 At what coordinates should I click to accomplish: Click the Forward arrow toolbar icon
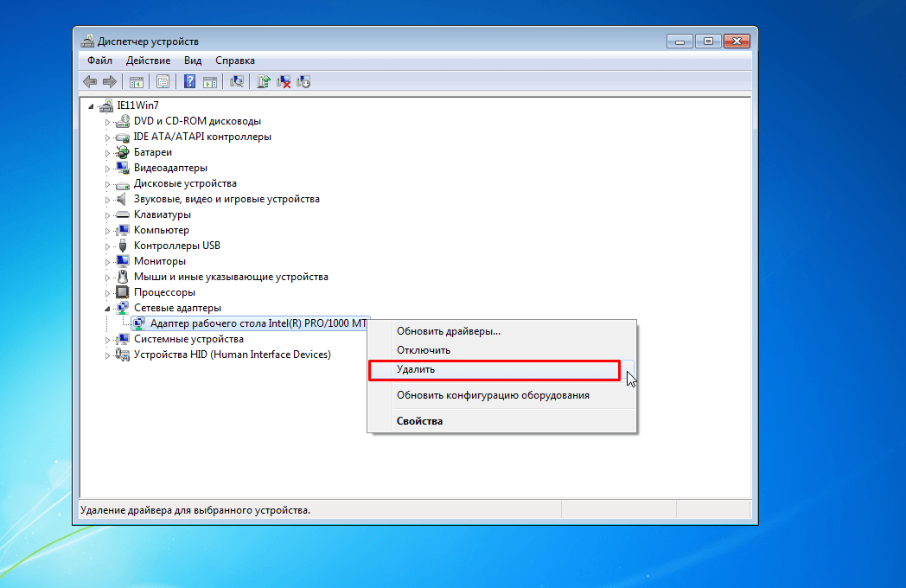pos(109,81)
